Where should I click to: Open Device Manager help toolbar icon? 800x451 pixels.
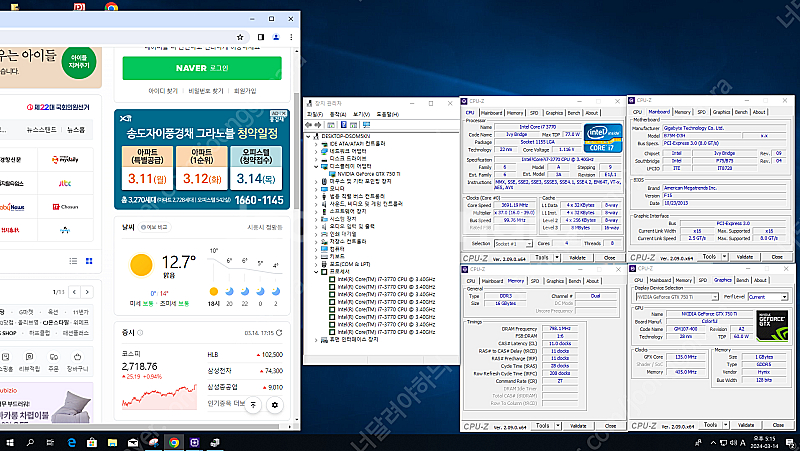(343, 125)
